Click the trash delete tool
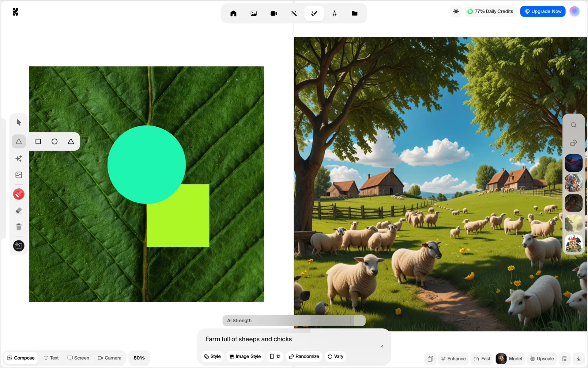This screenshot has width=588, height=368. [x=19, y=227]
